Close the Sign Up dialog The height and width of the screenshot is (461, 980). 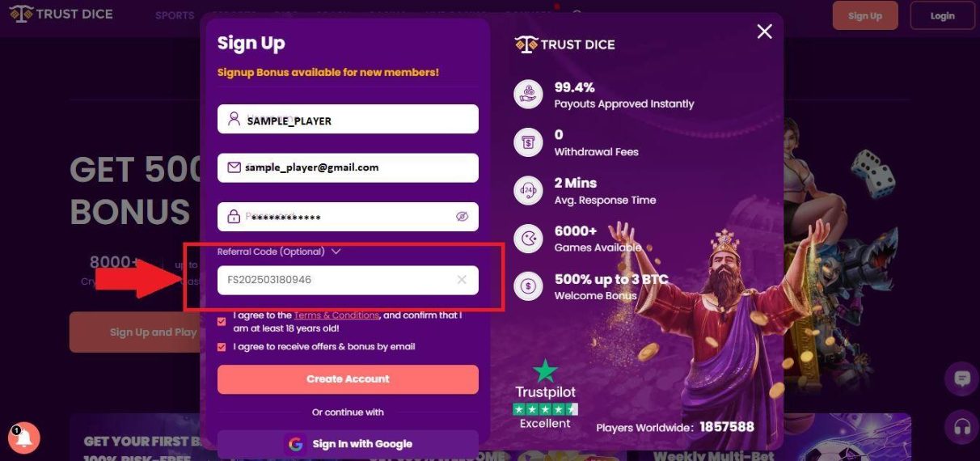point(764,32)
